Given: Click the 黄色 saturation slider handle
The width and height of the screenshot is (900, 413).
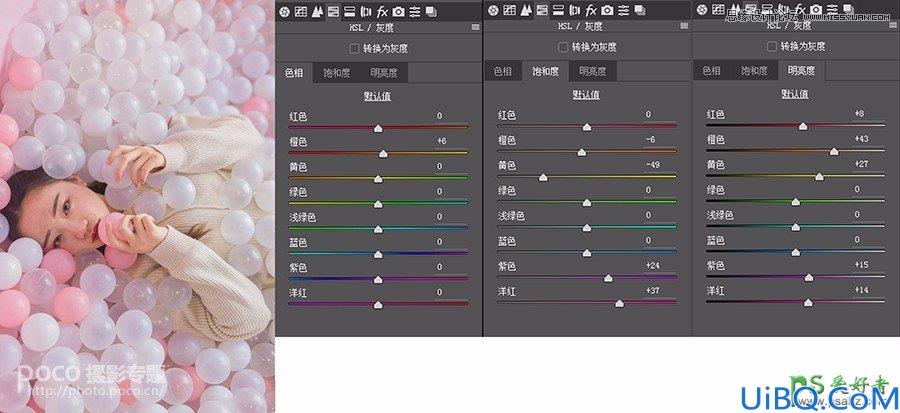Looking at the screenshot, I should (543, 178).
